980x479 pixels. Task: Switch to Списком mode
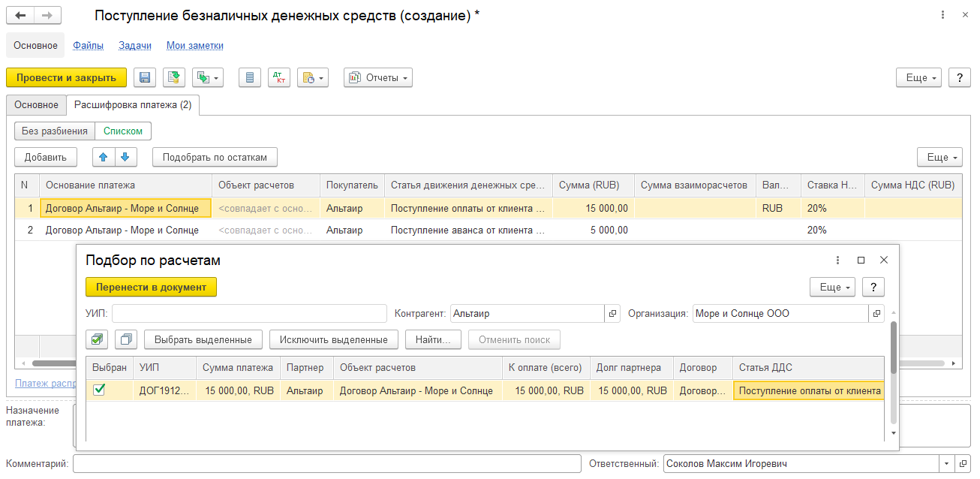pyautogui.click(x=123, y=131)
